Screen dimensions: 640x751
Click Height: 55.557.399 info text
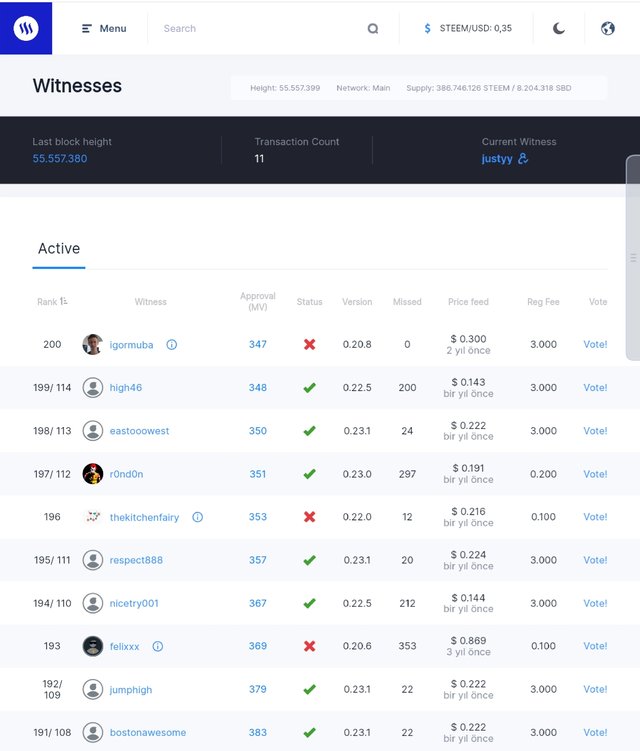click(x=285, y=88)
